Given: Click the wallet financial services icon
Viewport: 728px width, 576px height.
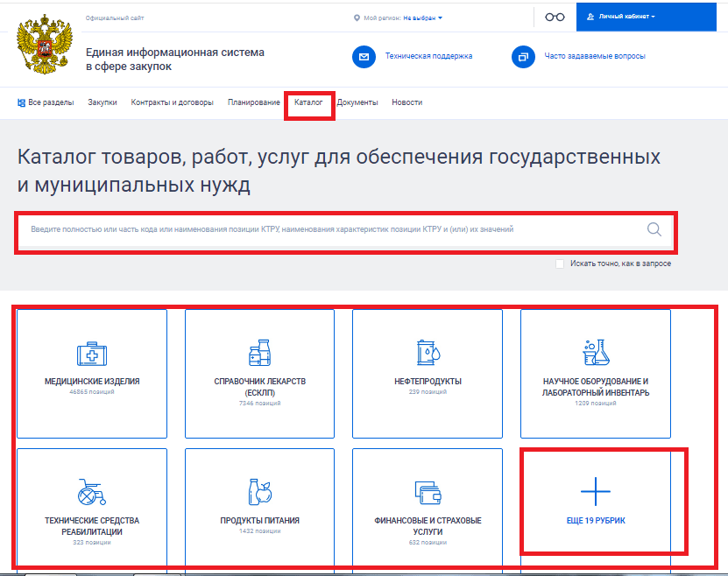Looking at the screenshot, I should (x=428, y=493).
